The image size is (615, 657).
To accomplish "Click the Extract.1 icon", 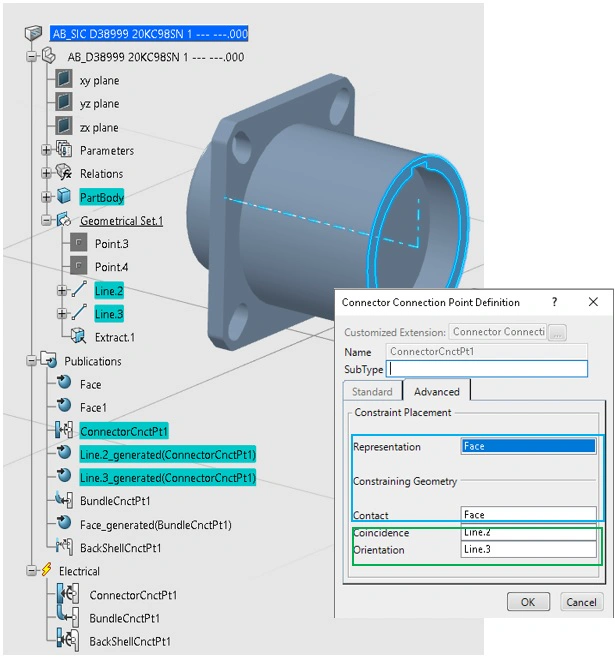I will [x=78, y=336].
